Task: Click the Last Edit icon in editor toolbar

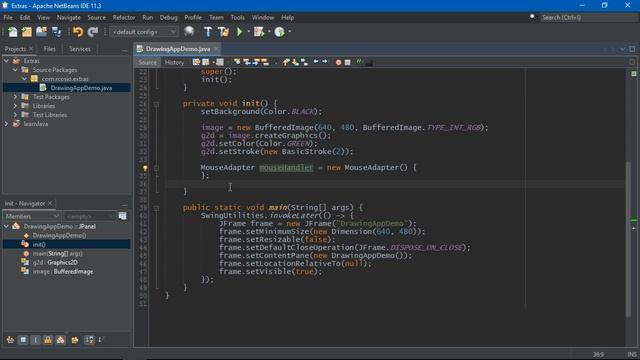Action: coord(196,62)
